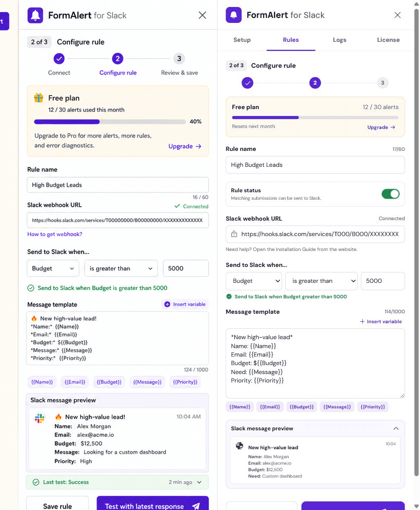The image size is (420, 510).
Task: Insert {{Priority}} variable chip in right panel
Action: (x=373, y=406)
